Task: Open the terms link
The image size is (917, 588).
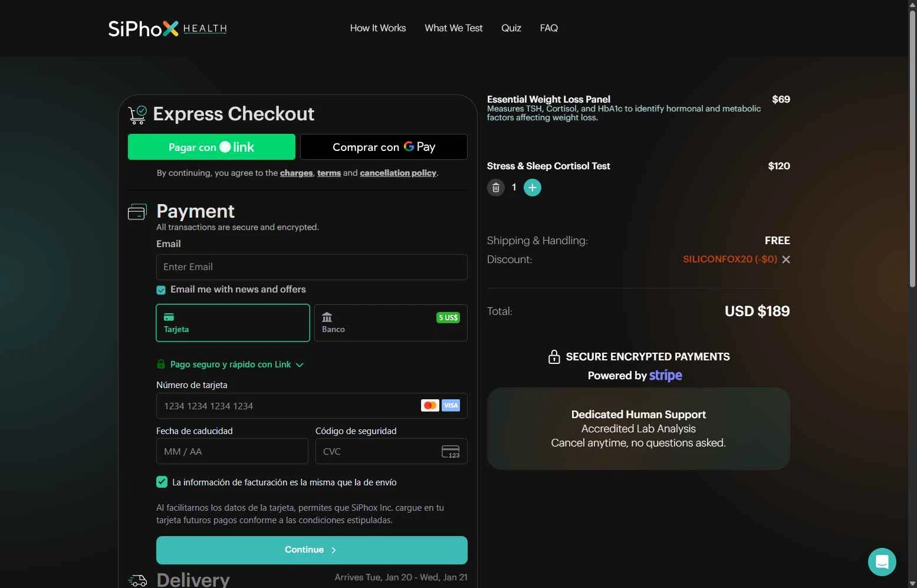Action: click(x=329, y=173)
